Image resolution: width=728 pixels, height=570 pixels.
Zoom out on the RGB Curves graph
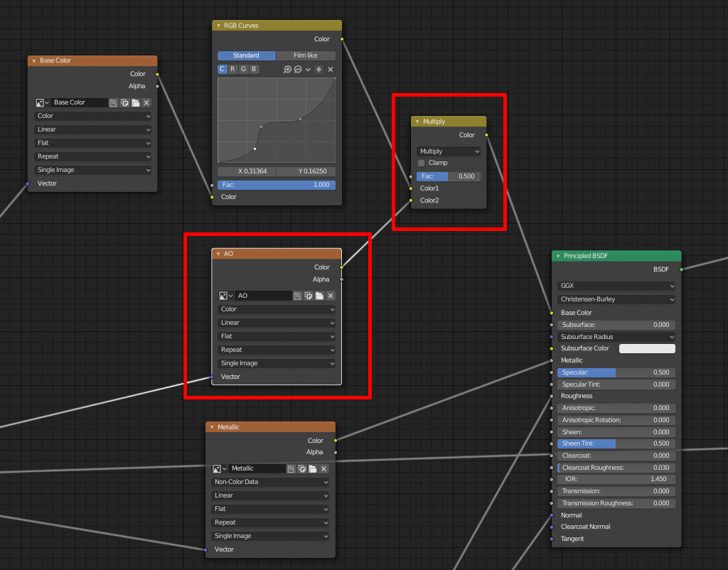(298, 69)
